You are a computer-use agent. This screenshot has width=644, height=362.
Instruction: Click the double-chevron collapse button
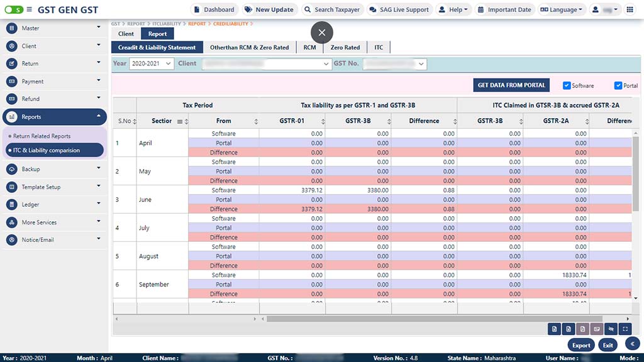(x=633, y=343)
